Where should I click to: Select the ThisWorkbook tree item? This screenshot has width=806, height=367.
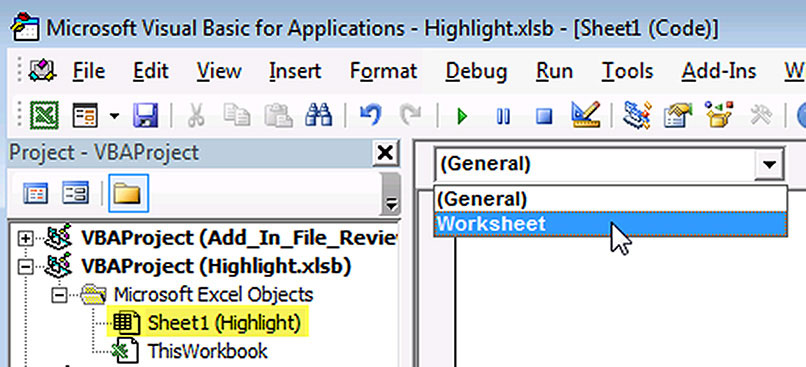point(207,351)
